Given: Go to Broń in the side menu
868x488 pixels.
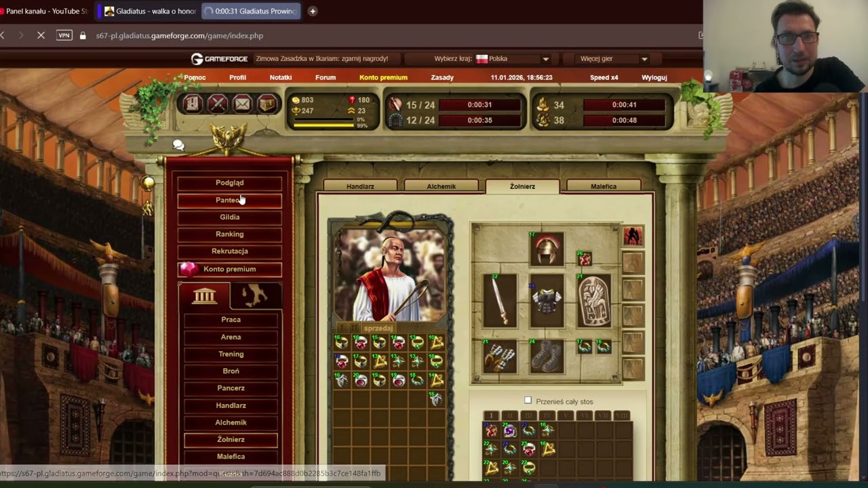Looking at the screenshot, I should (x=231, y=371).
